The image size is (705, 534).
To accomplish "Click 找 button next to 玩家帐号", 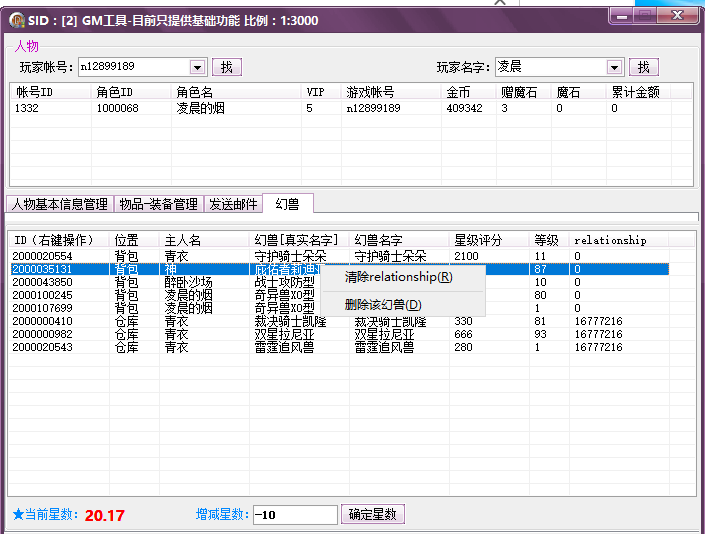I will (226, 67).
